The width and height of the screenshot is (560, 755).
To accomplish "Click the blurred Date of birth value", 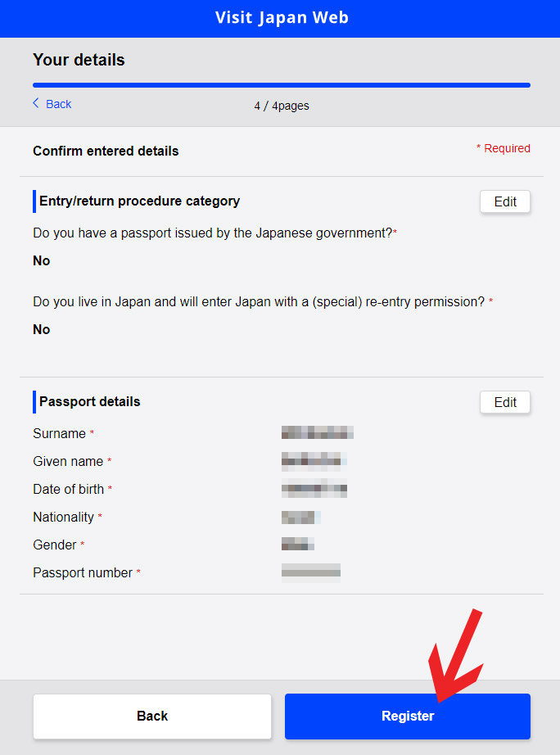I will coord(314,489).
